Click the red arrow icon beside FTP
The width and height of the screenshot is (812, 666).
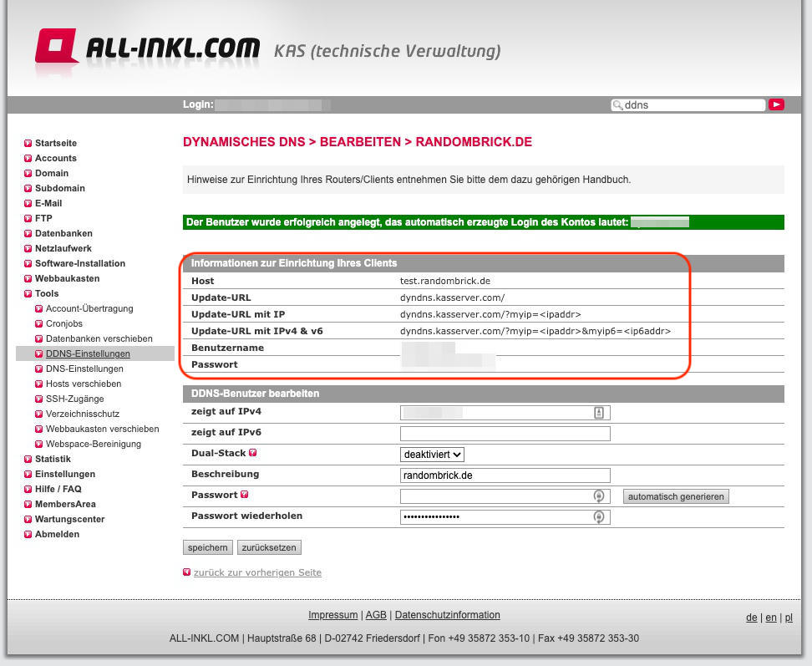coord(28,219)
